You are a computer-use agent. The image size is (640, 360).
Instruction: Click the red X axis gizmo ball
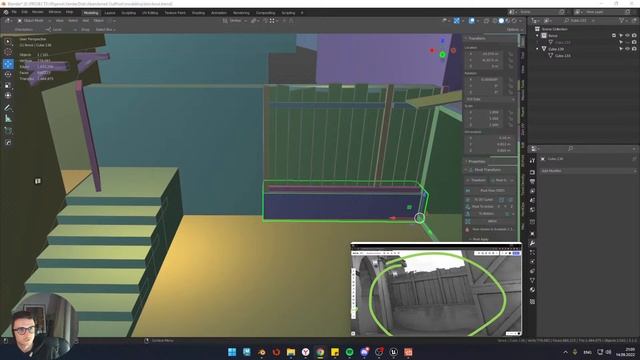point(432,51)
